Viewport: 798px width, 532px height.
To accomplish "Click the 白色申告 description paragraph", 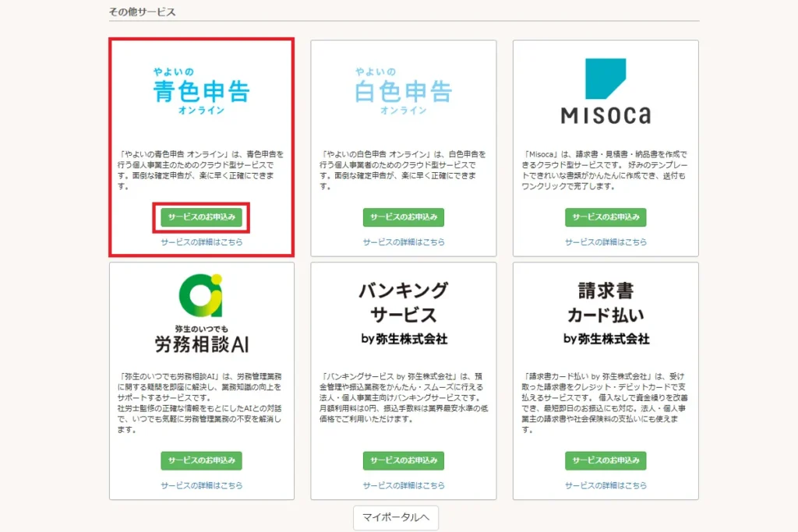I will coord(403,170).
